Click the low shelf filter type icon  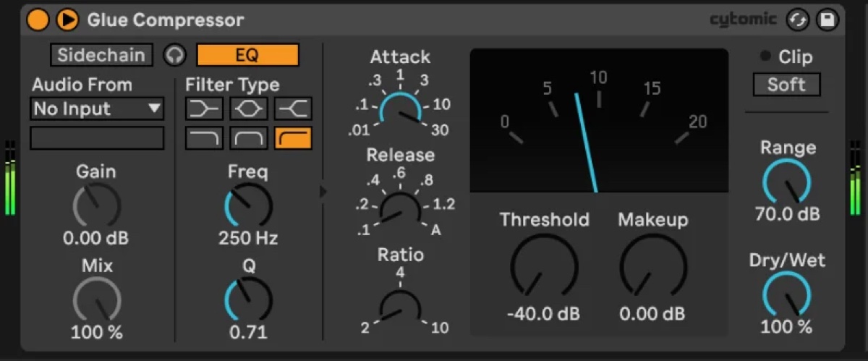pyautogui.click(x=204, y=109)
